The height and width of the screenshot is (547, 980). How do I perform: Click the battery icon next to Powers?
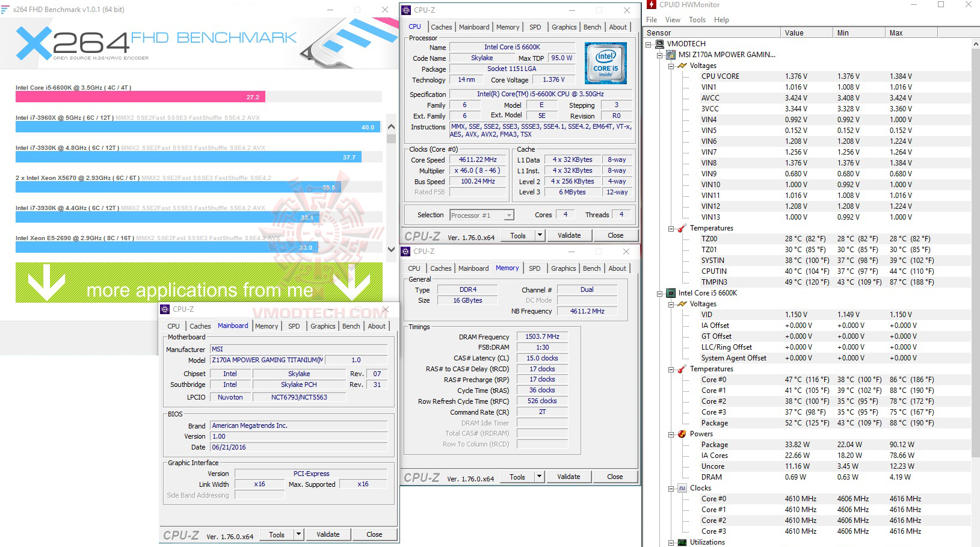(x=680, y=434)
